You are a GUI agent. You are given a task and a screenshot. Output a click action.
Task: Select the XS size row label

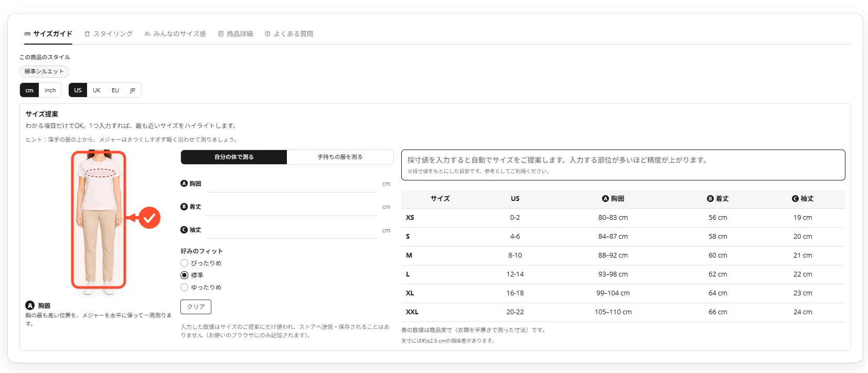[410, 218]
